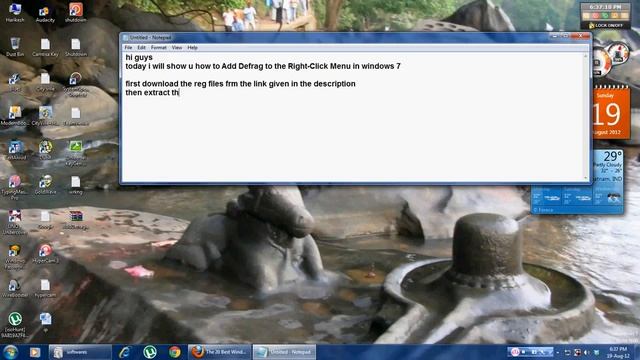
Task: Open the Harikesh computer icon on desktop
Action: coord(15,12)
